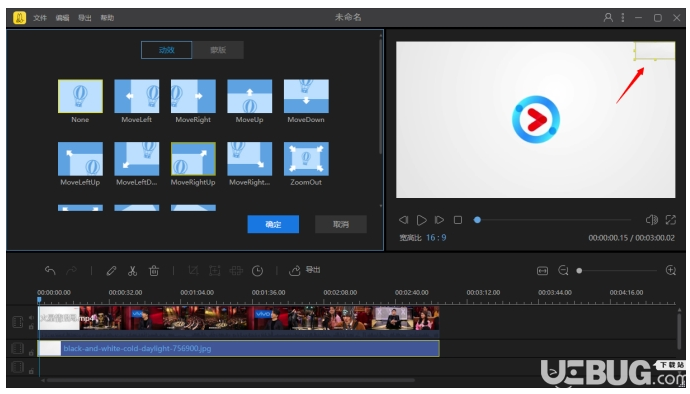Click the export share icon
Screen dimensions: 690x394
click(x=294, y=270)
